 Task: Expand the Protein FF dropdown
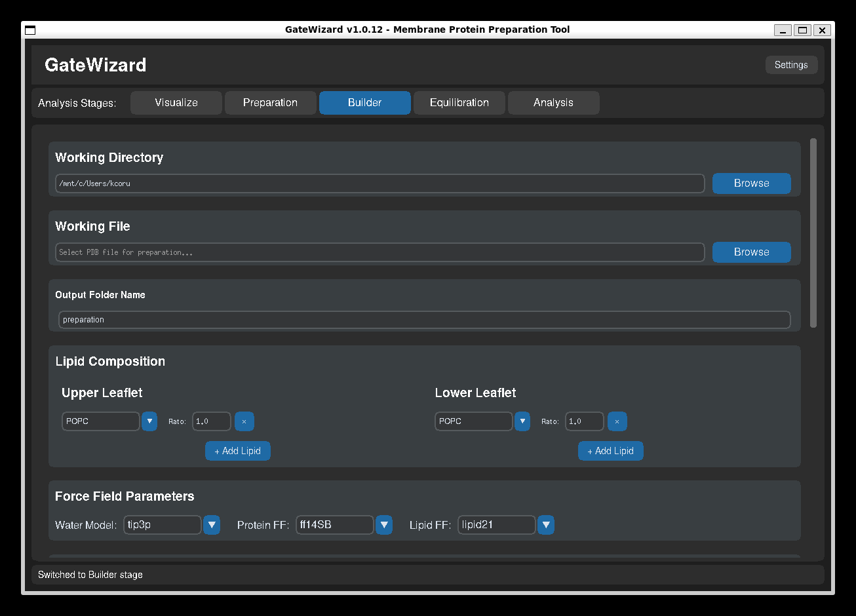click(x=383, y=525)
